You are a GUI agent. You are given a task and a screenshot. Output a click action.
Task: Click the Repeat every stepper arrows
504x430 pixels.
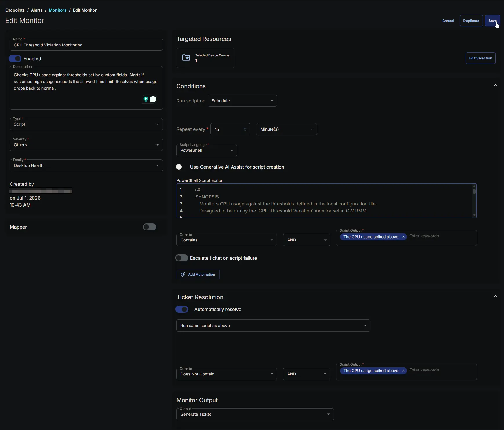click(245, 129)
